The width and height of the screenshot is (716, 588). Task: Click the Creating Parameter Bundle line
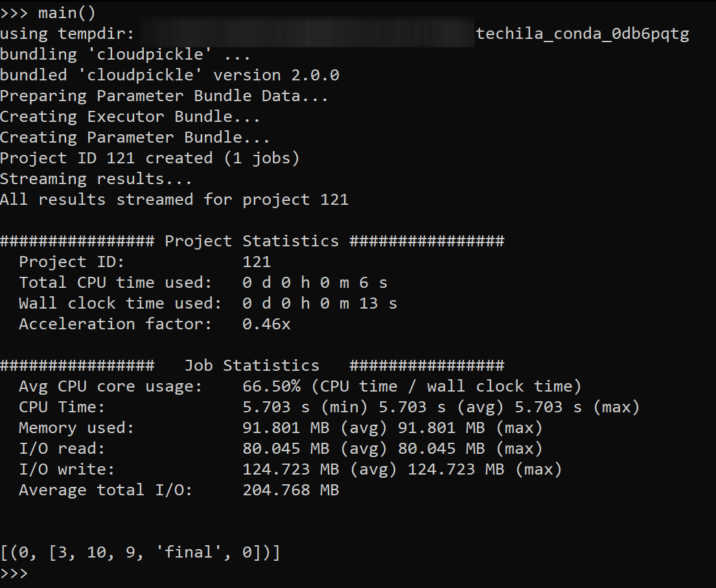pyautogui.click(x=135, y=137)
